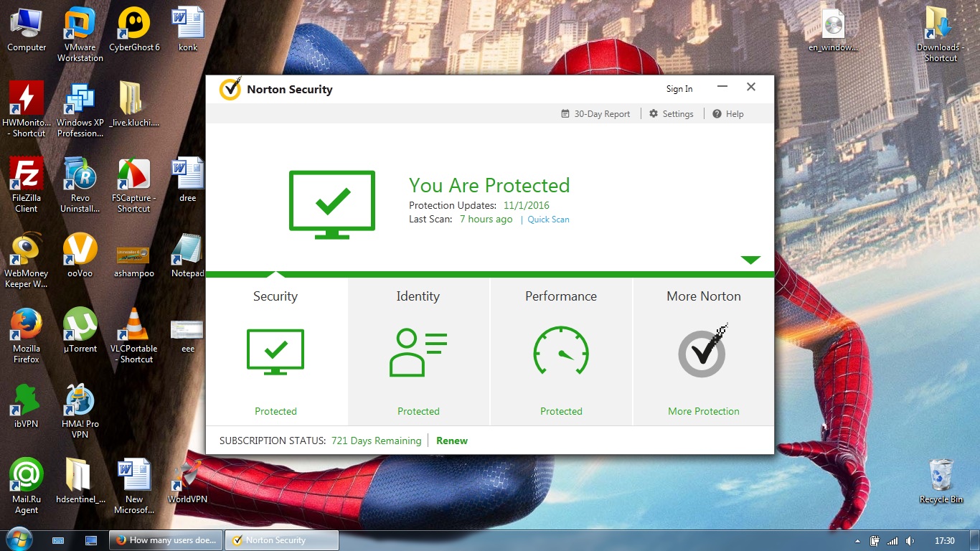Select the Windows XP Professional shortcut
Image resolution: width=980 pixels, height=551 pixels.
80,109
